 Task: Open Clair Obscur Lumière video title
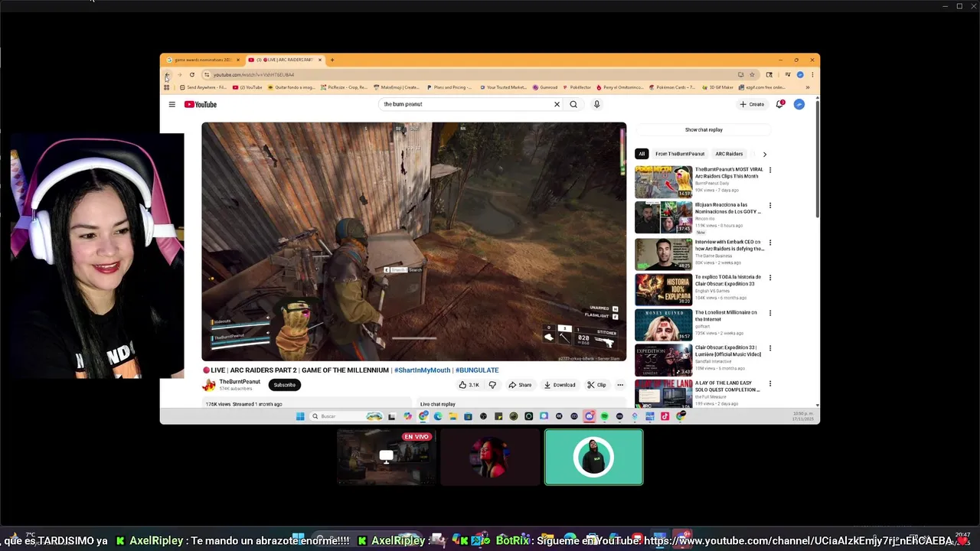click(x=728, y=350)
